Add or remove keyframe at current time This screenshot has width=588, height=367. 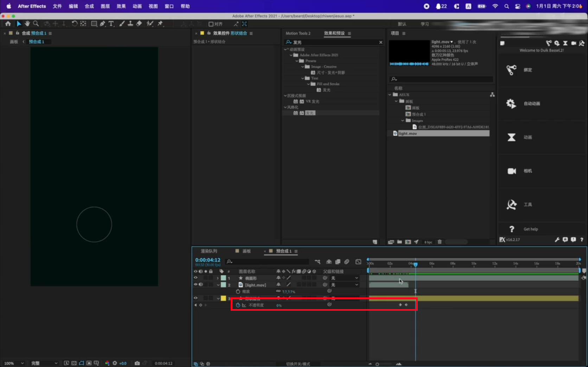pos(201,305)
